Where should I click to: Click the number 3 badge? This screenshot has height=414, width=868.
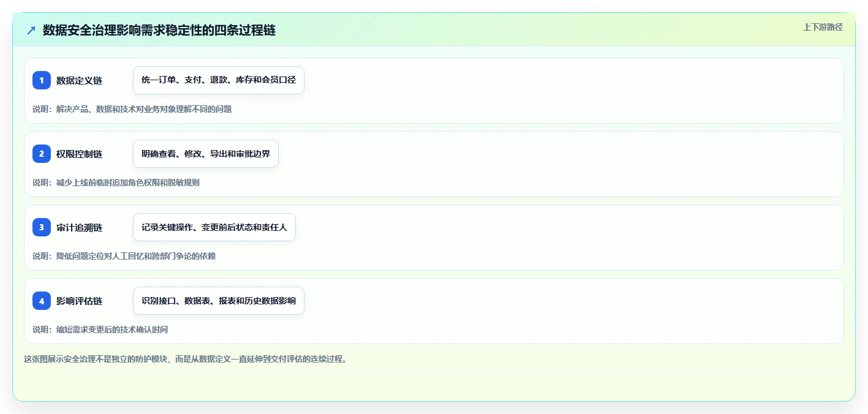[x=42, y=227]
